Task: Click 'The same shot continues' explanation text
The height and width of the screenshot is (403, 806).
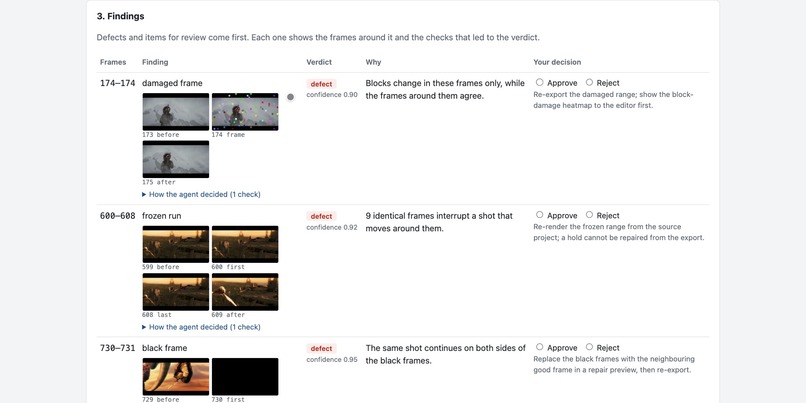Action: click(x=446, y=354)
